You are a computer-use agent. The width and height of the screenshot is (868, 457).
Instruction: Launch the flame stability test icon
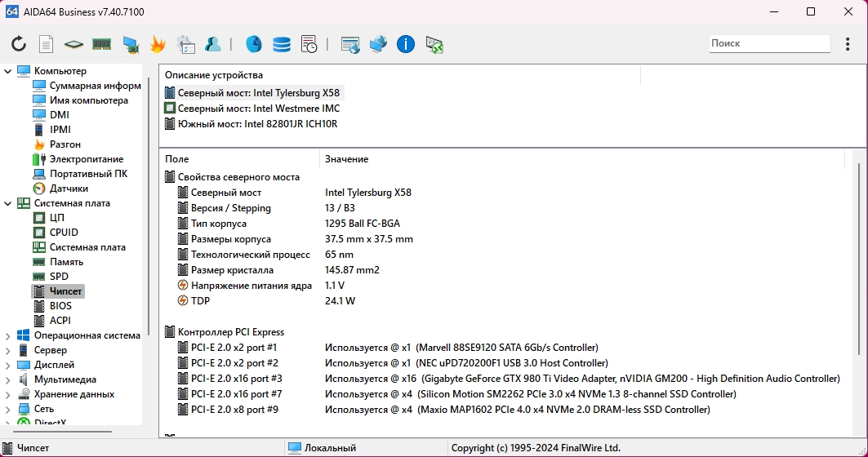pos(158,44)
